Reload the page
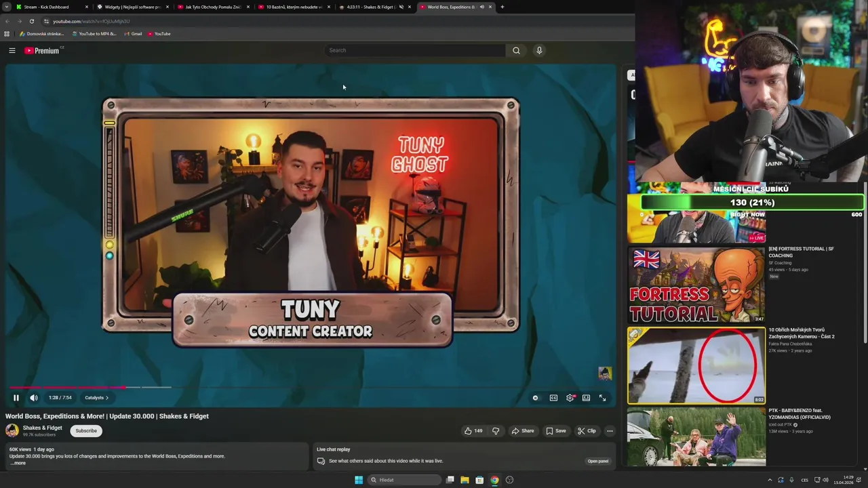 [x=31, y=21]
